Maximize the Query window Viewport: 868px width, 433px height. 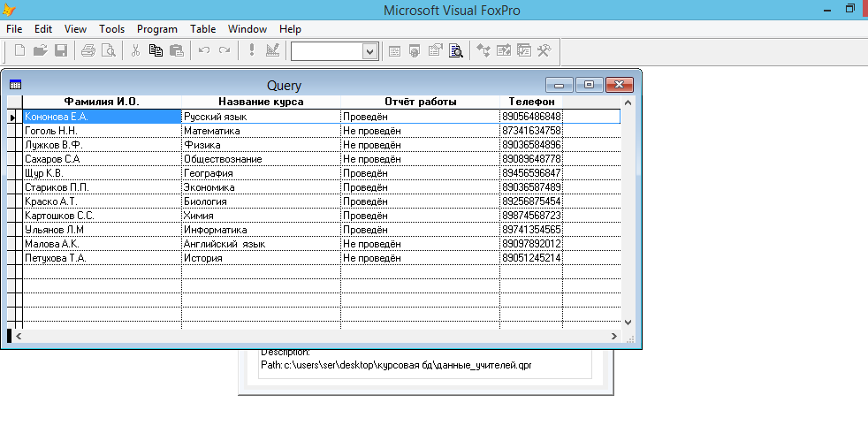(x=589, y=85)
